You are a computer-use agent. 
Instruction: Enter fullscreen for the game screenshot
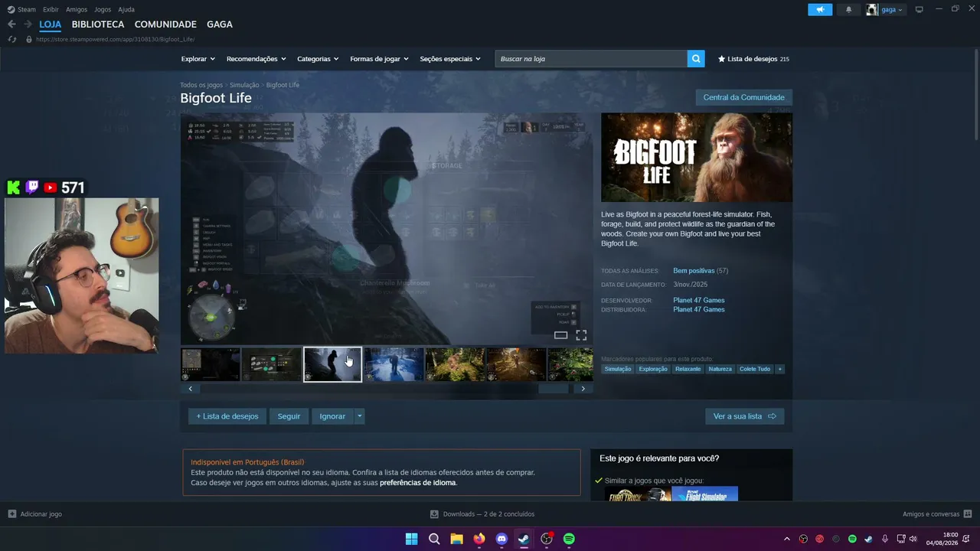[581, 335]
